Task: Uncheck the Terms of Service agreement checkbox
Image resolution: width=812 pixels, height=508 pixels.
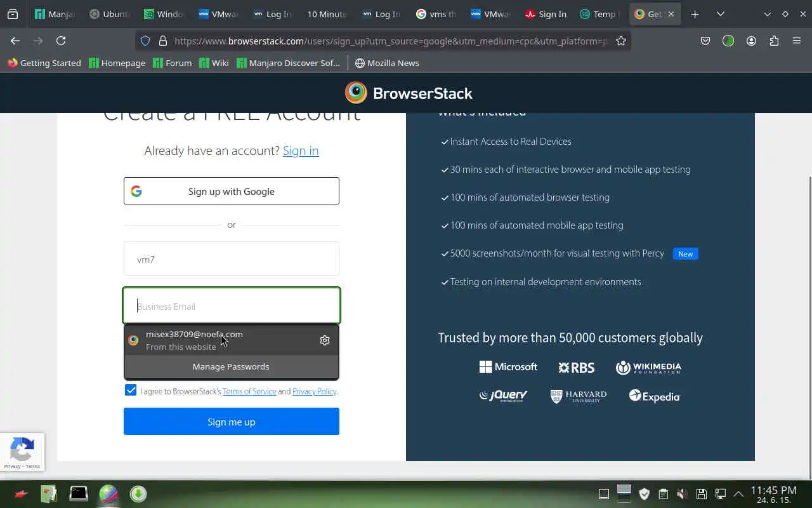Action: (131, 390)
